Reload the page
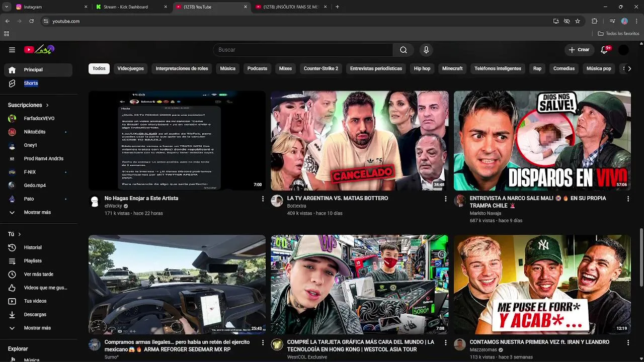 pyautogui.click(x=31, y=21)
